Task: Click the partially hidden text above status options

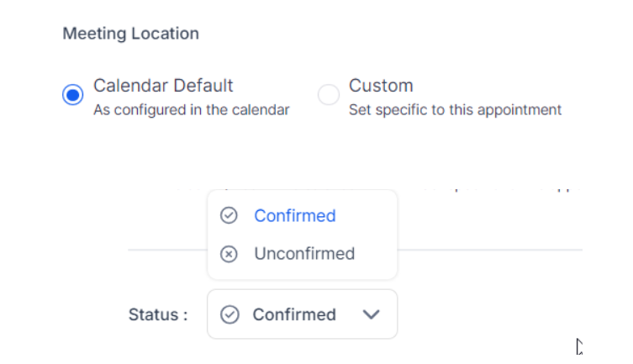Action: 504,190
